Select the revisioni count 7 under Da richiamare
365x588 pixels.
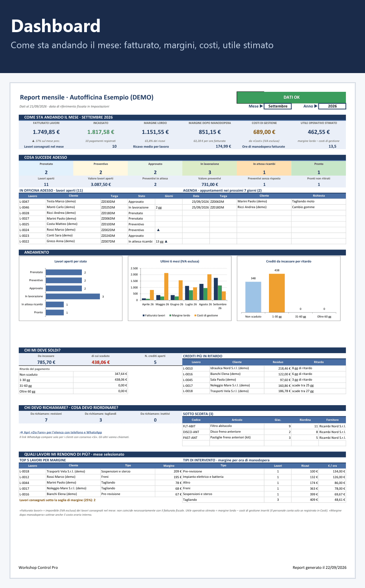(46, 420)
